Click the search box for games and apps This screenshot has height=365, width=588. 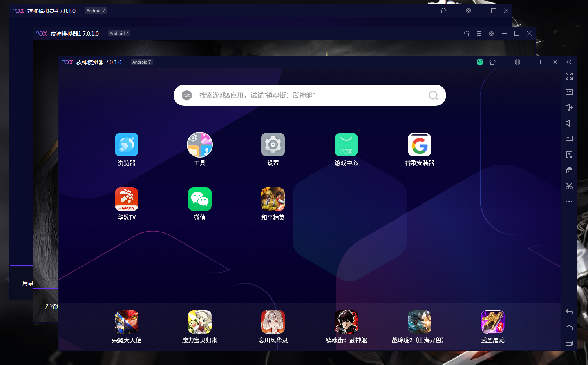point(310,95)
